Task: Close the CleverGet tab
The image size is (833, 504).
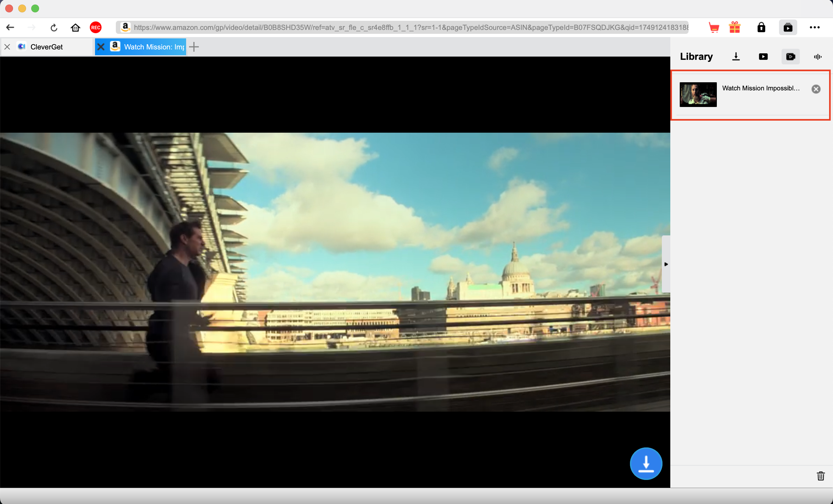Action: pos(7,47)
